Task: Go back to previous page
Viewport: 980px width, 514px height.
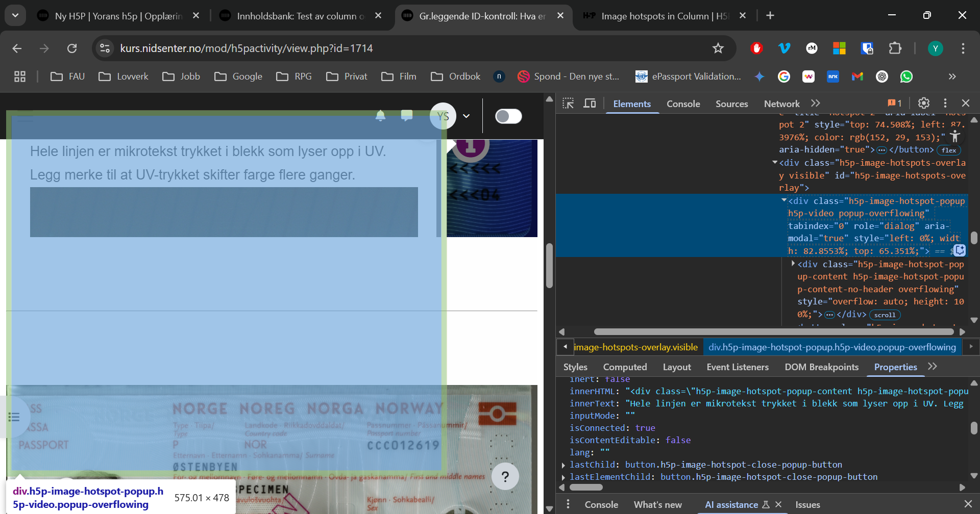Action: coord(17,48)
